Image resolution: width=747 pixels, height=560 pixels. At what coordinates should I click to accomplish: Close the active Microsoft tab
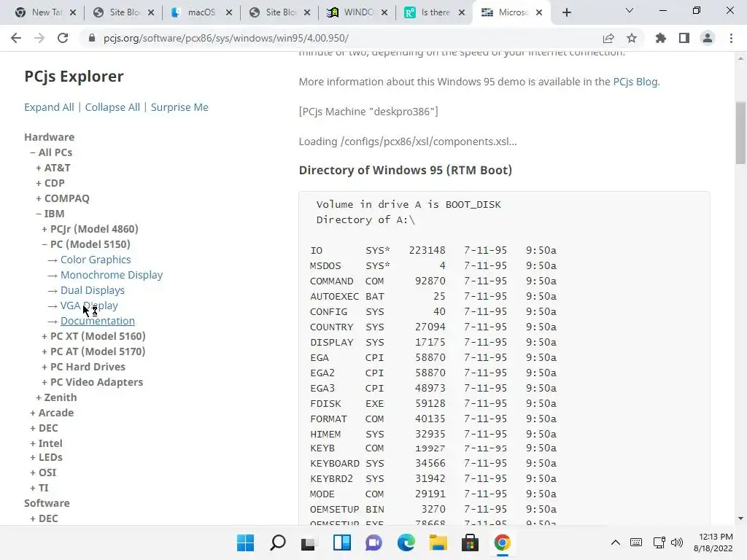[x=539, y=13]
